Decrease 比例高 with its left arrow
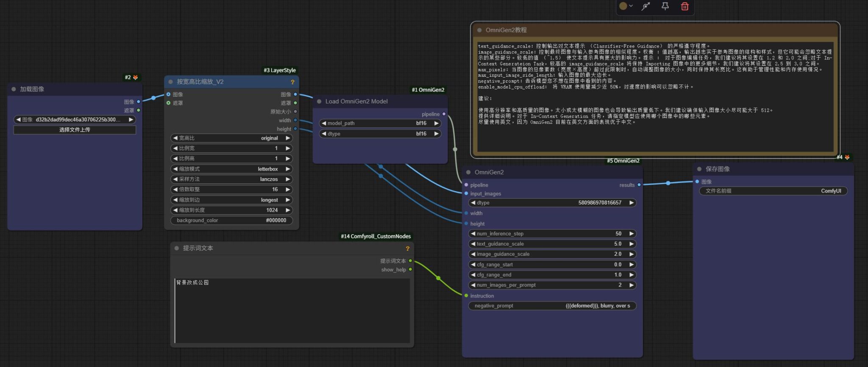This screenshot has height=367, width=868. [175, 158]
